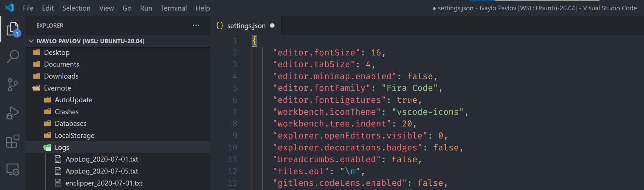
Task: Click line number 10 in the gutter
Action: [232, 148]
